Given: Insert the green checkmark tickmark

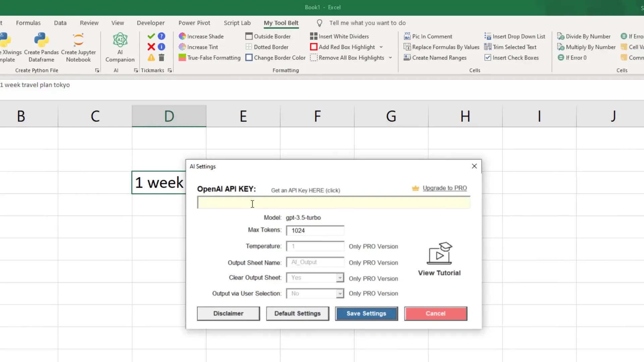Looking at the screenshot, I should (x=151, y=36).
